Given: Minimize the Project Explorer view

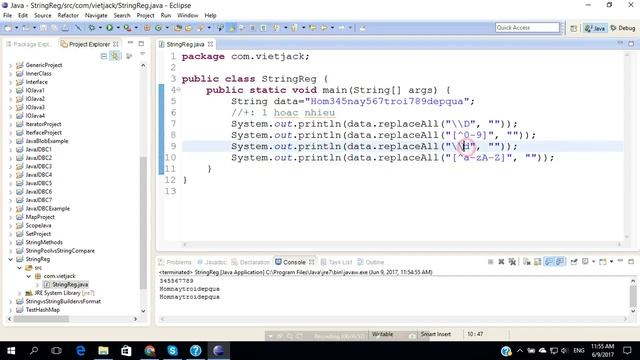Looking at the screenshot, I should click(130, 43).
